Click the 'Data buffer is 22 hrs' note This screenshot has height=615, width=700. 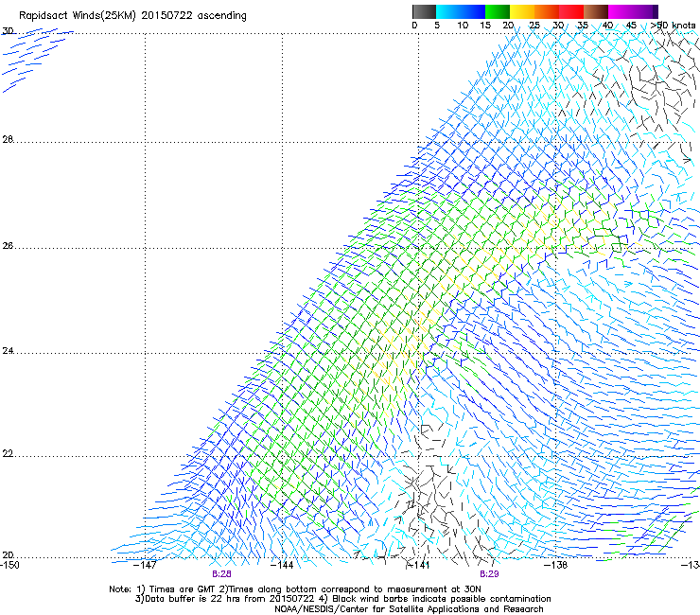pyautogui.click(x=342, y=599)
